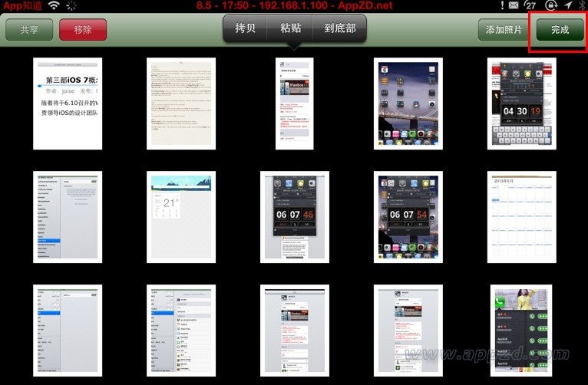Select the bottom-row settings thumbnail with app list
Screen dimensions: 588x385
[x=181, y=331]
